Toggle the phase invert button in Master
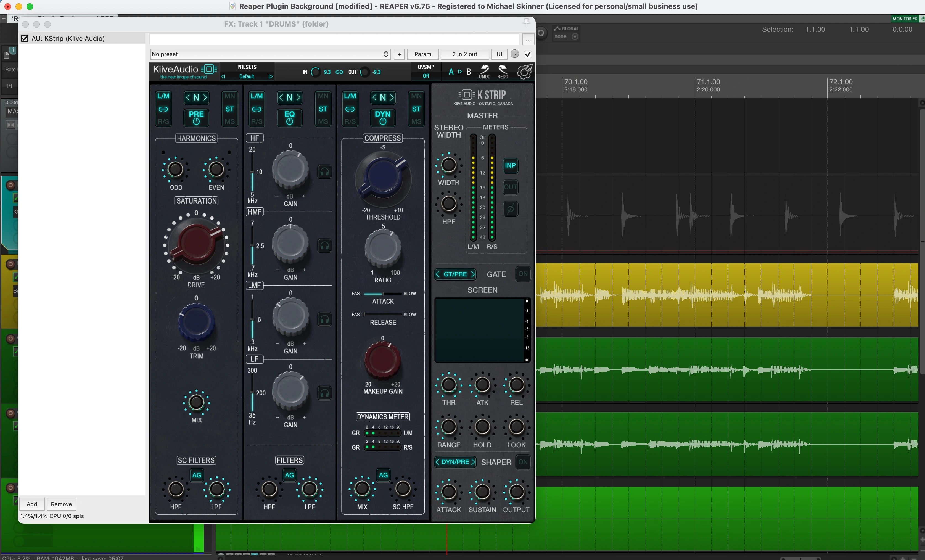The image size is (925, 560). (x=510, y=209)
